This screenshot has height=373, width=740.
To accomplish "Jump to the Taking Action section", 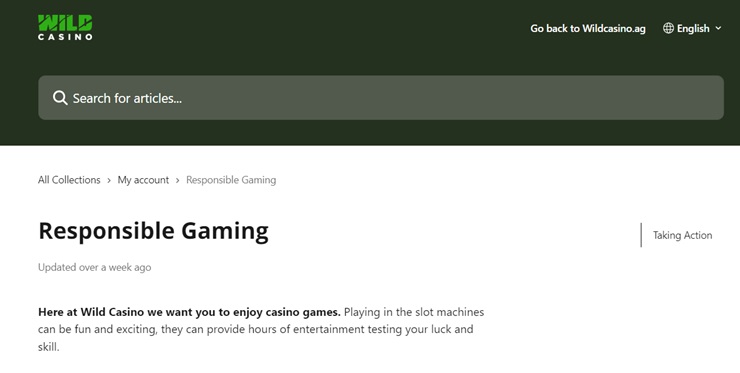I will click(x=682, y=235).
